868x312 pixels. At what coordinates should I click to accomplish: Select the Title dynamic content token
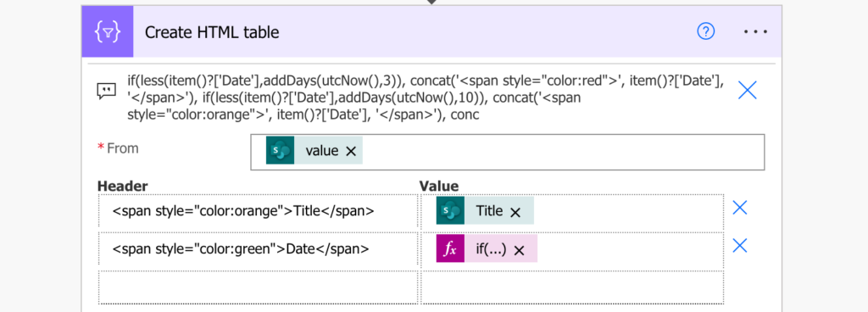pyautogui.click(x=485, y=210)
